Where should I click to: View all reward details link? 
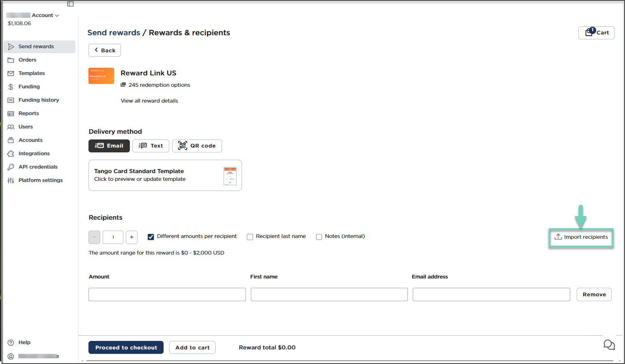(149, 101)
